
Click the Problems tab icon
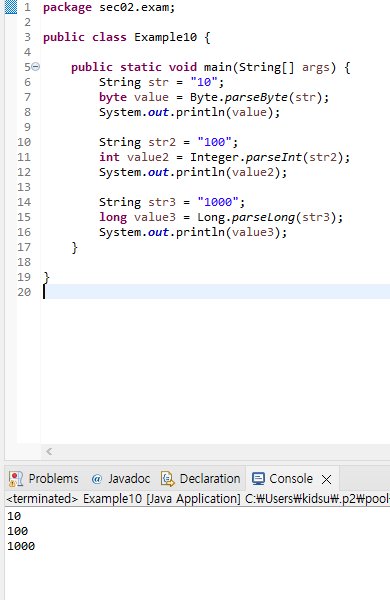click(x=16, y=479)
